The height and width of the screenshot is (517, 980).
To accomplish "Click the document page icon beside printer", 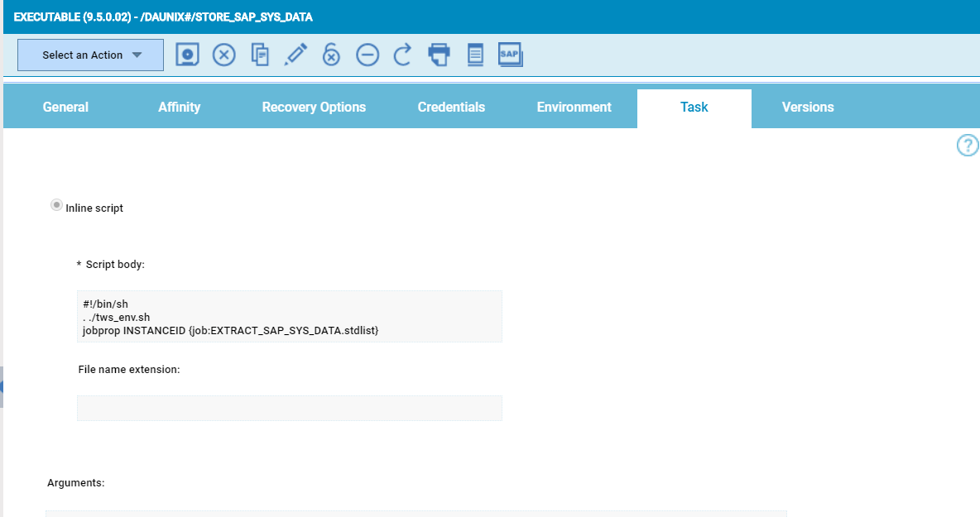I will point(475,55).
